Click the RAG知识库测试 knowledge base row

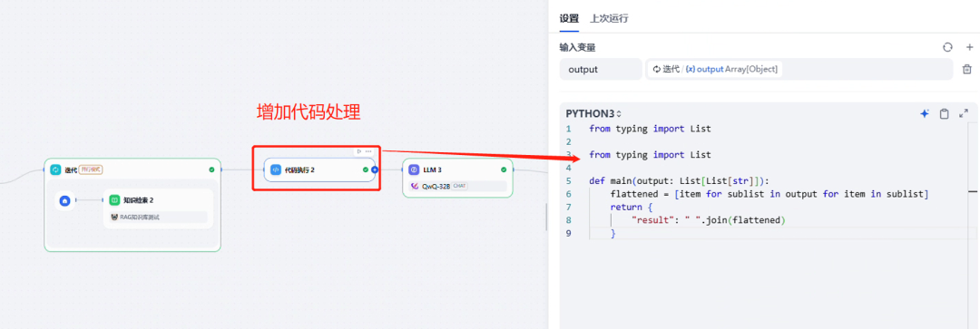[157, 218]
